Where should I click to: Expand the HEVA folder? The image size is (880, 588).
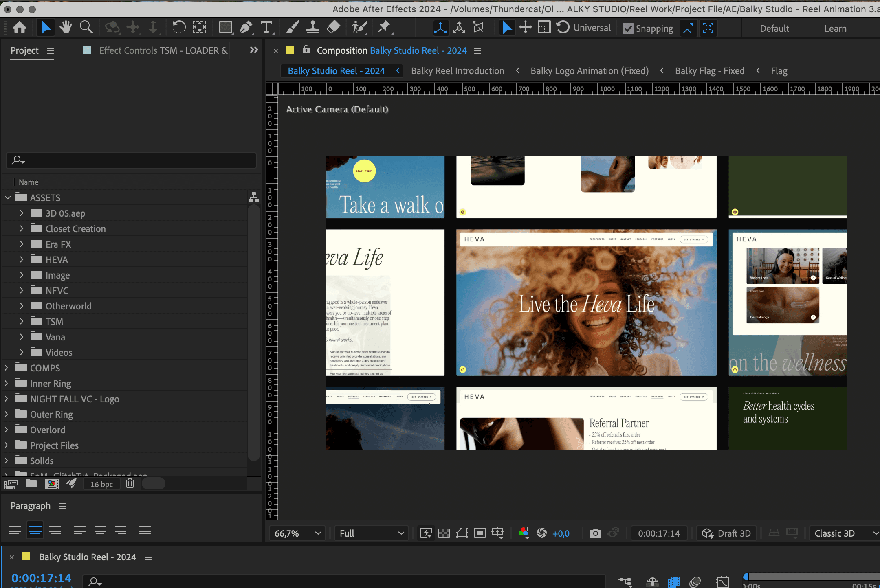point(22,259)
